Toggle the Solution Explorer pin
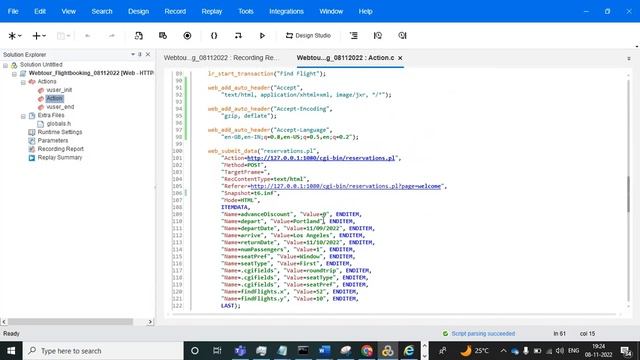The image size is (640, 360). (x=140, y=54)
